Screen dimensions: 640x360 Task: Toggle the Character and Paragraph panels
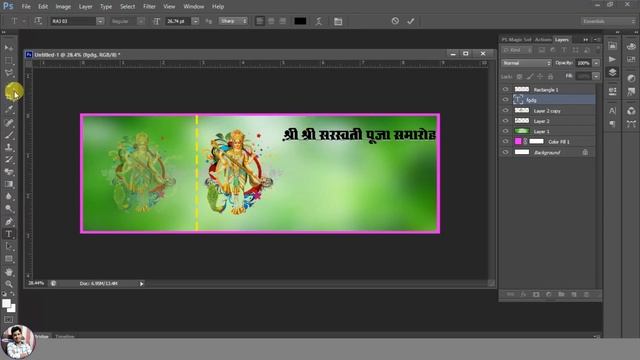click(x=338, y=21)
